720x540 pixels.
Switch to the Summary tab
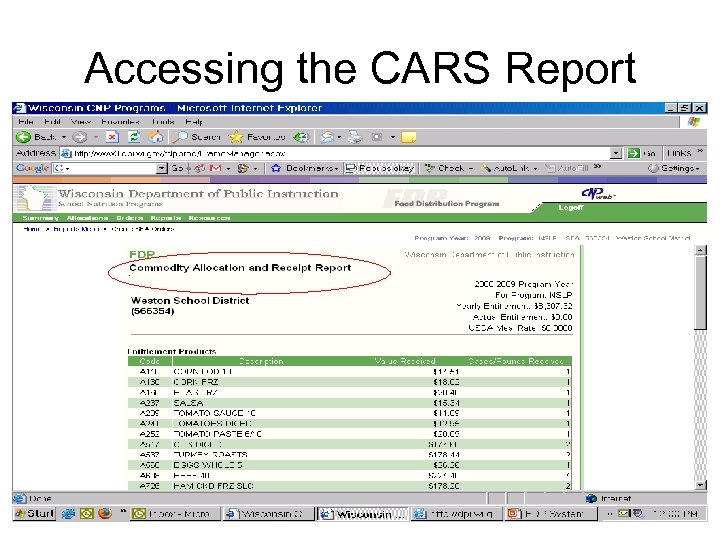pyautogui.click(x=41, y=218)
